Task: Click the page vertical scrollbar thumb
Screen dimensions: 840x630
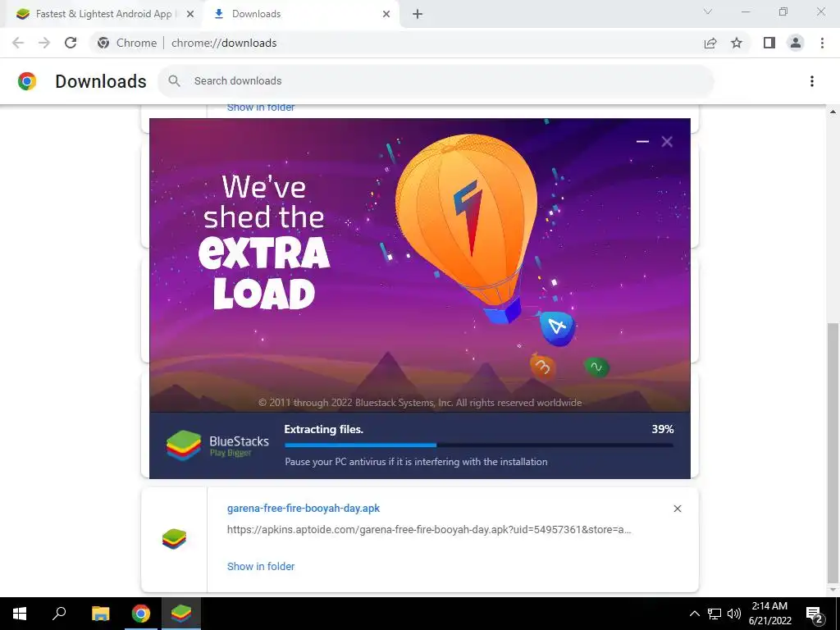Action: pyautogui.click(x=832, y=453)
